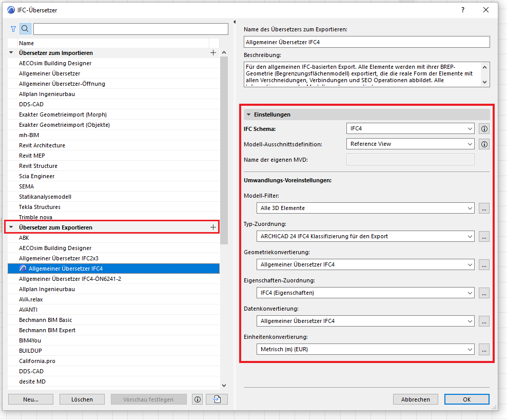
Task: Open the Modell-Ausschnittsdefinition dropdown
Action: 410,144
